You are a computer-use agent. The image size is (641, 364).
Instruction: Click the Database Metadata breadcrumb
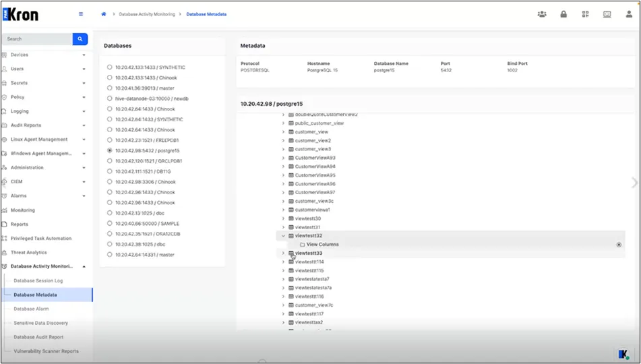click(x=206, y=14)
